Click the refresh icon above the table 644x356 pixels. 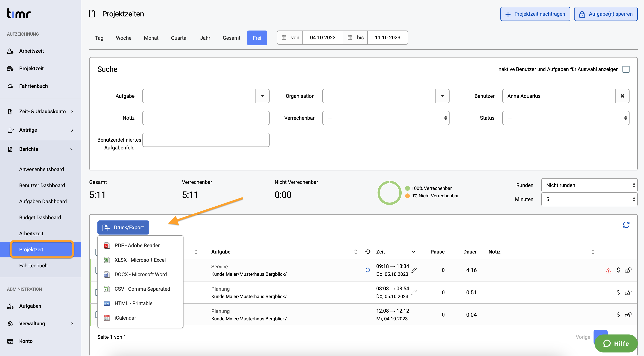tap(626, 225)
